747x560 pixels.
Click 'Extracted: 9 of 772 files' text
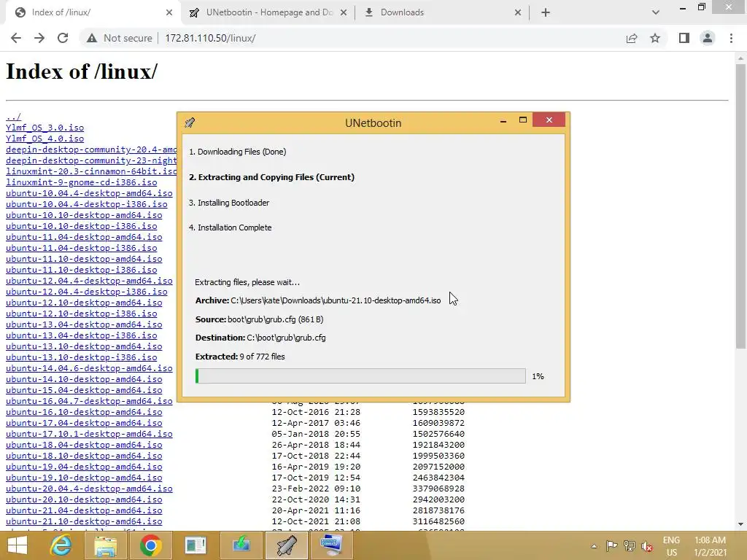pos(240,357)
